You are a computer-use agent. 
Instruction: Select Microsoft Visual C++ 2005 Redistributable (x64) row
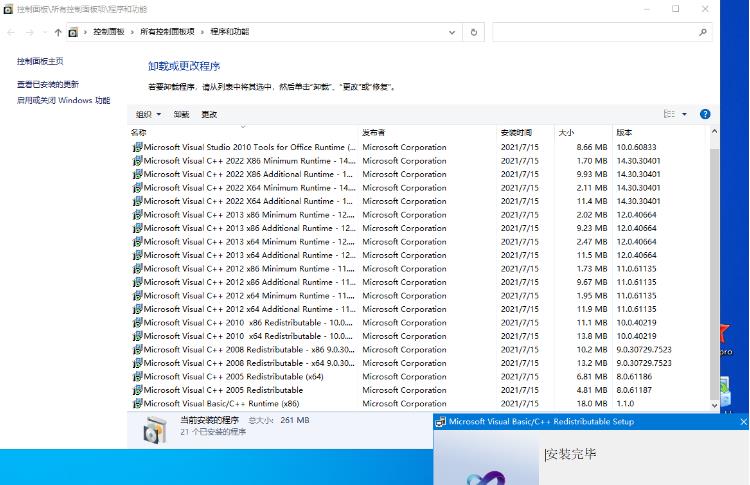pos(233,377)
